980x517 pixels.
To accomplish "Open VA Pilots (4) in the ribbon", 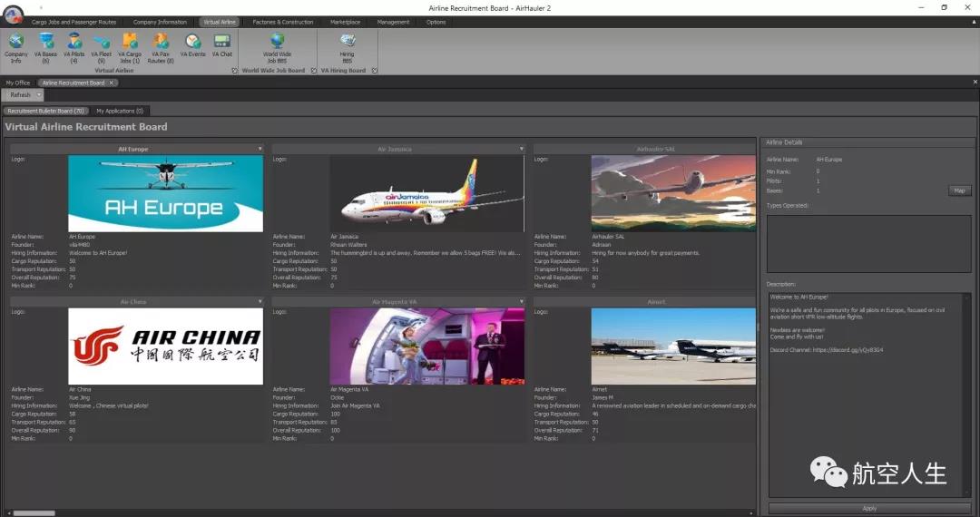I will [73, 48].
